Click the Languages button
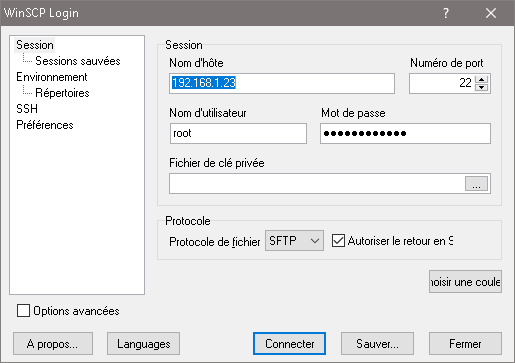The height and width of the screenshot is (363, 515). [x=143, y=344]
